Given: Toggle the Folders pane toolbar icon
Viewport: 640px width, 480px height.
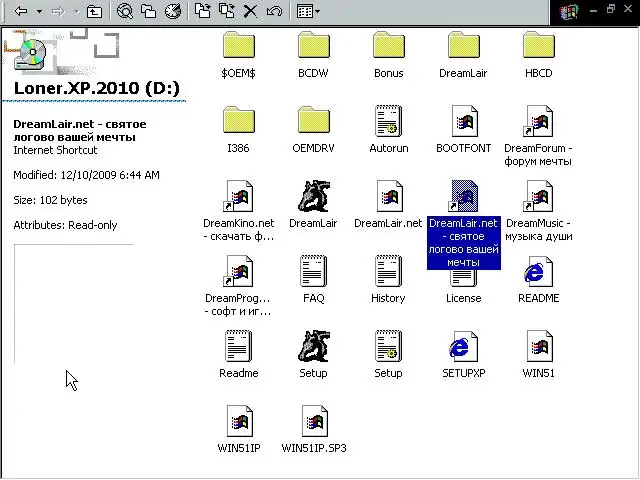Looking at the screenshot, I should point(148,11).
